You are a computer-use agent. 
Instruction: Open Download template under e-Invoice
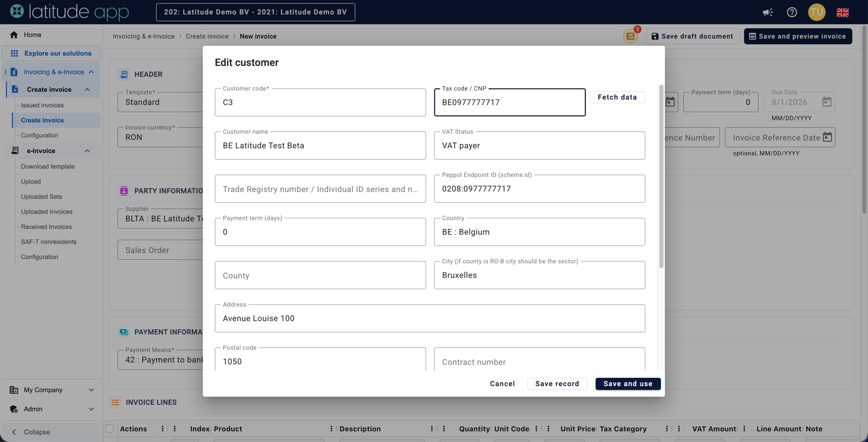coord(48,166)
